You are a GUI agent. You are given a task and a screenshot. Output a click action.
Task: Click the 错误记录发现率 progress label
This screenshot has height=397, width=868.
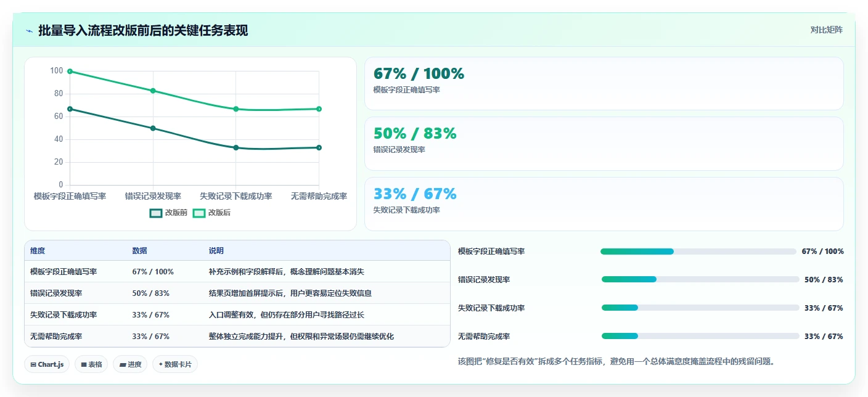click(484, 280)
